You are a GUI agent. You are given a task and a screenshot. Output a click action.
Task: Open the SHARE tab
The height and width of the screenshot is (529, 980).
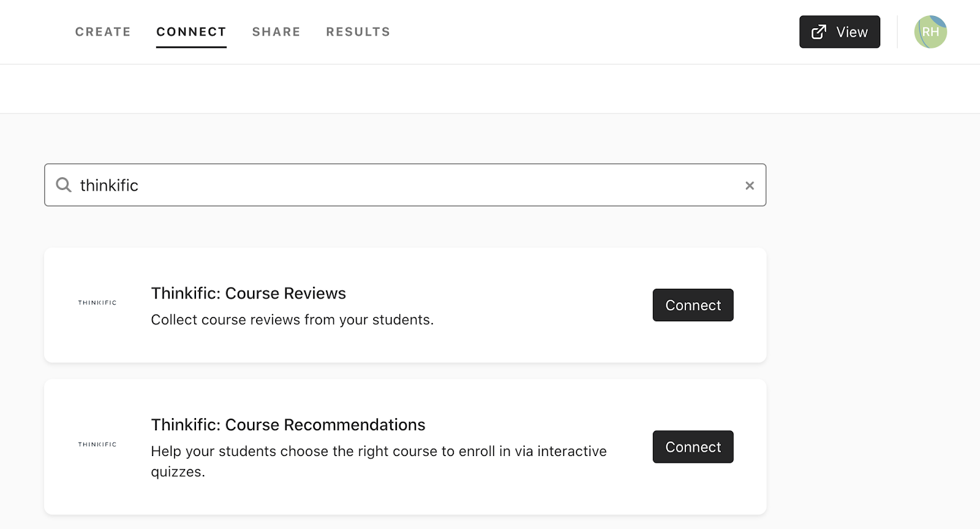276,32
